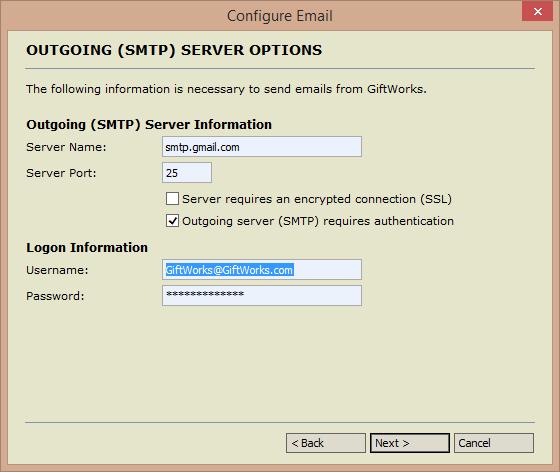Click the 'Outgoing (SMTP) Server Information' heading
Viewport: 560px width, 472px height.
(x=149, y=125)
